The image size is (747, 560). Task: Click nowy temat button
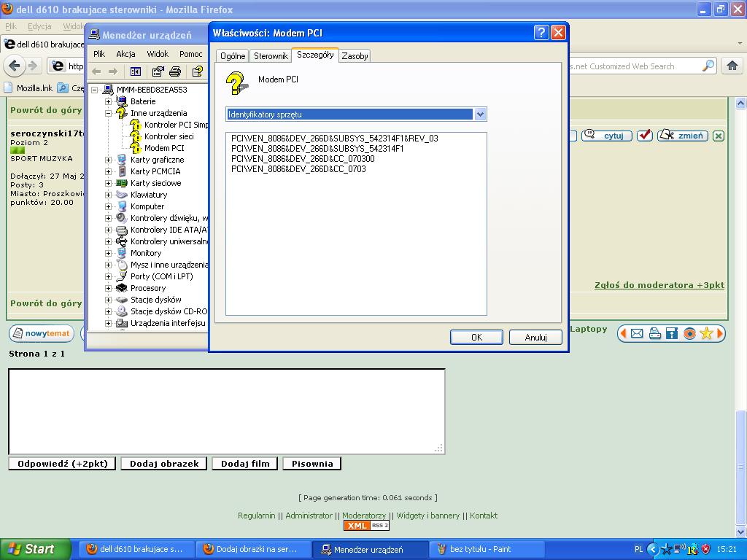[42, 333]
